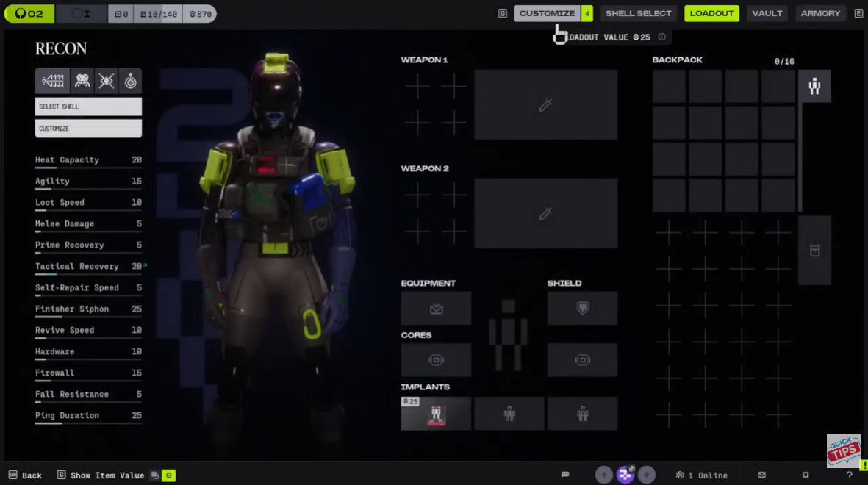Open the settings gear icon

tap(806, 475)
